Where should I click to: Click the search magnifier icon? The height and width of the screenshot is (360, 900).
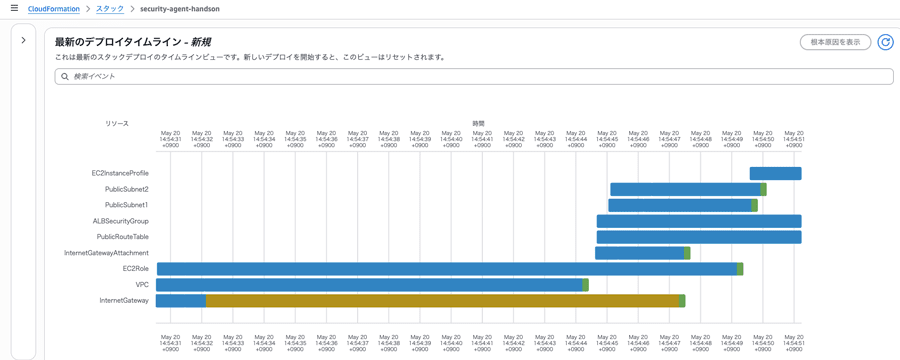65,76
